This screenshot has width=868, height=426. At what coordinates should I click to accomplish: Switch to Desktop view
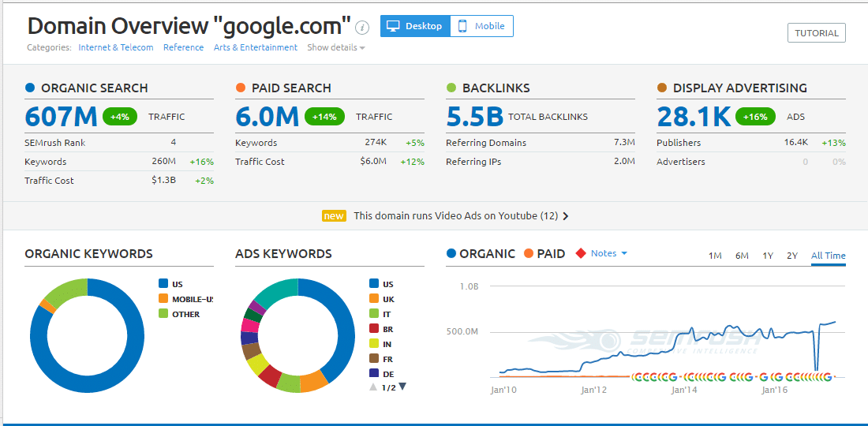click(415, 26)
